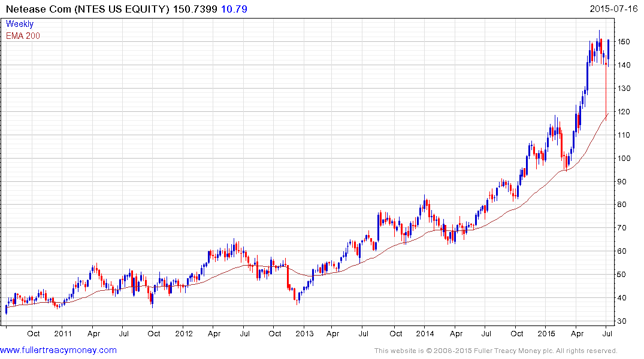Image resolution: width=644 pixels, height=359 pixels.
Task: Click the 30 price axis label
Action: point(622,321)
